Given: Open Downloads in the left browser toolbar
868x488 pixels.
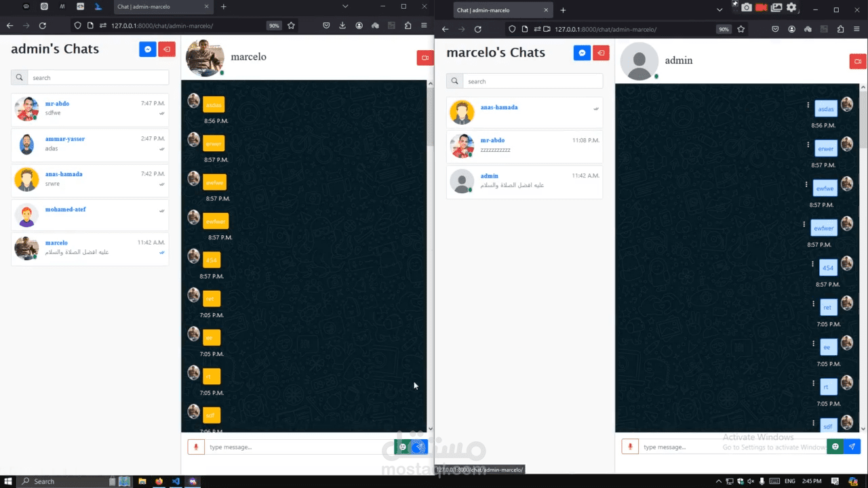Looking at the screenshot, I should coord(342,25).
